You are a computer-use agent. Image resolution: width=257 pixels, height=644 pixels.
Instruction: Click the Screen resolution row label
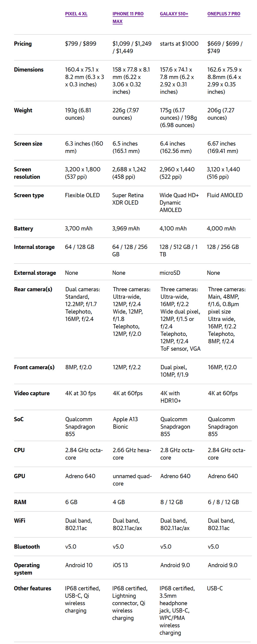tap(27, 173)
